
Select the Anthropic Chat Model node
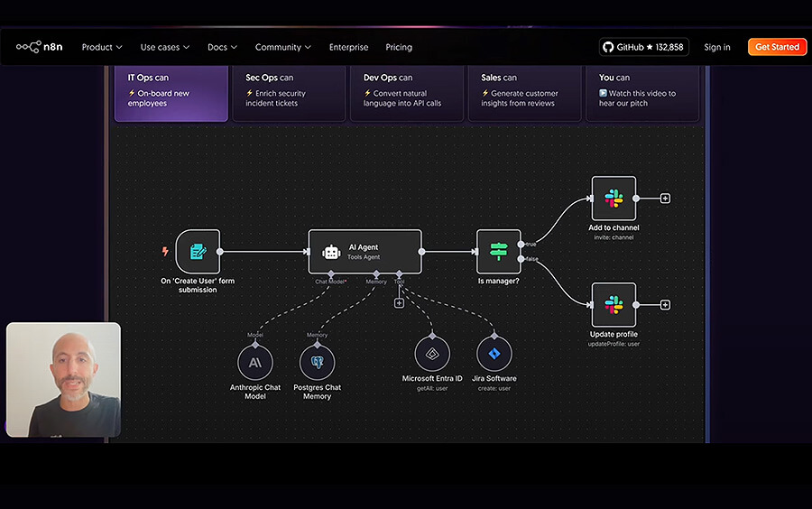pyautogui.click(x=255, y=362)
